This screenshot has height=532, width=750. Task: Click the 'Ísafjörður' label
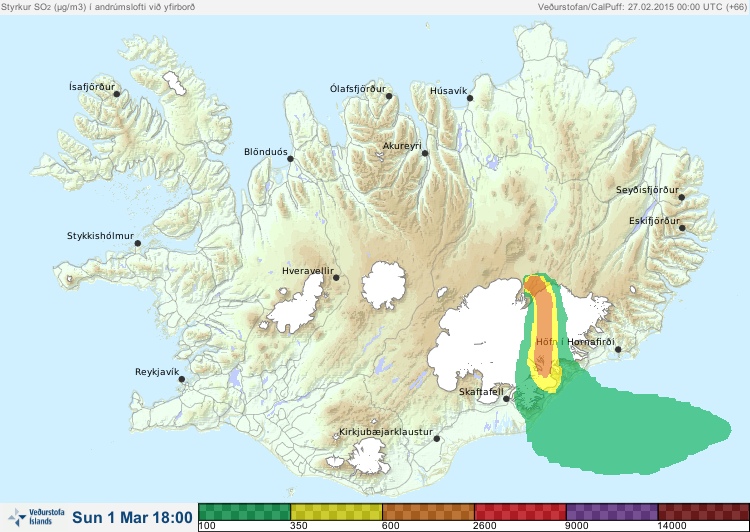point(92,87)
